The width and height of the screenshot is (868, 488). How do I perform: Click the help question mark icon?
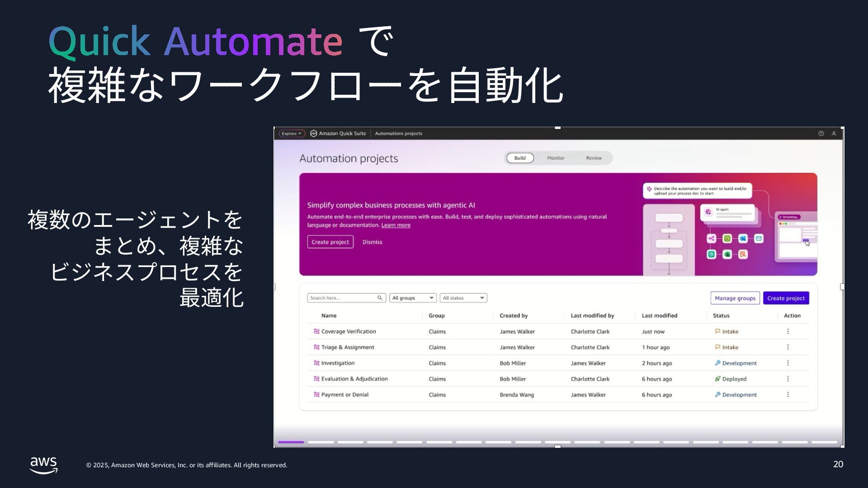821,133
